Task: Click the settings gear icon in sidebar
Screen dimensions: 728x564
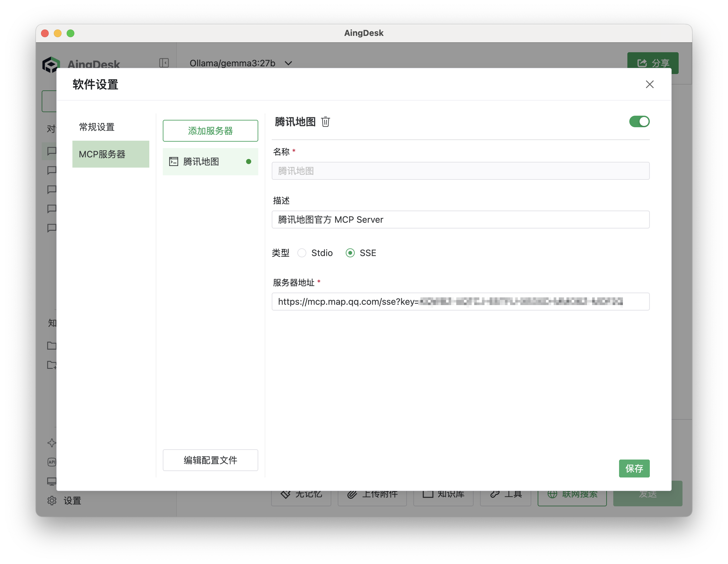Action: [52, 500]
